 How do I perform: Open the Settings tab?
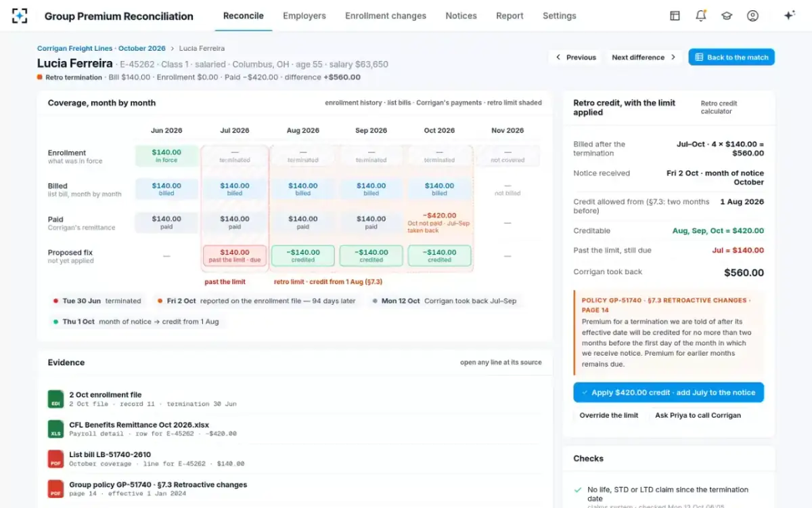click(560, 16)
